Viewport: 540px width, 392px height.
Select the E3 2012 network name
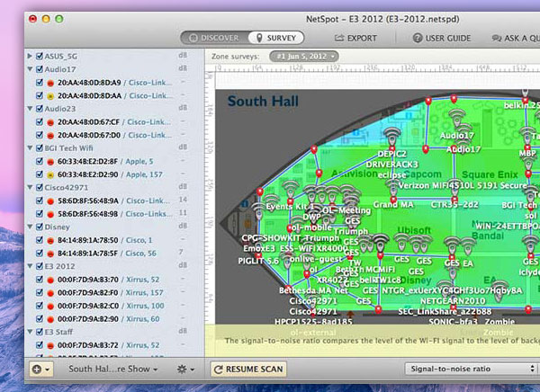tap(59, 266)
